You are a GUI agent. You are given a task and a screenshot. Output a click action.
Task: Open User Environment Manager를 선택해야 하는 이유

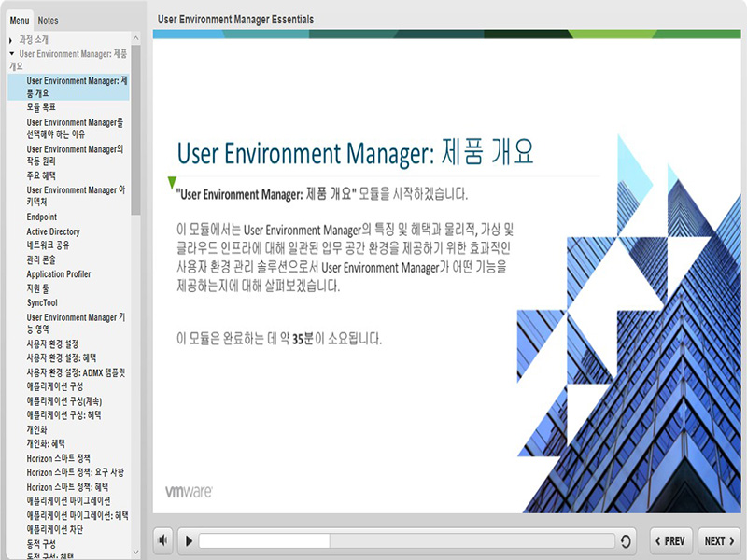pos(75,128)
